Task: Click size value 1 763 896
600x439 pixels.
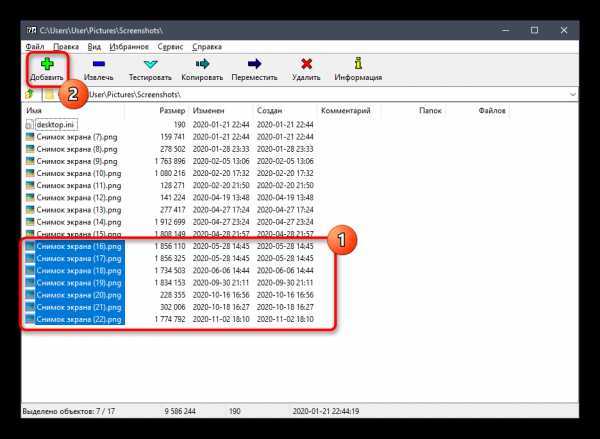Action: click(170, 161)
